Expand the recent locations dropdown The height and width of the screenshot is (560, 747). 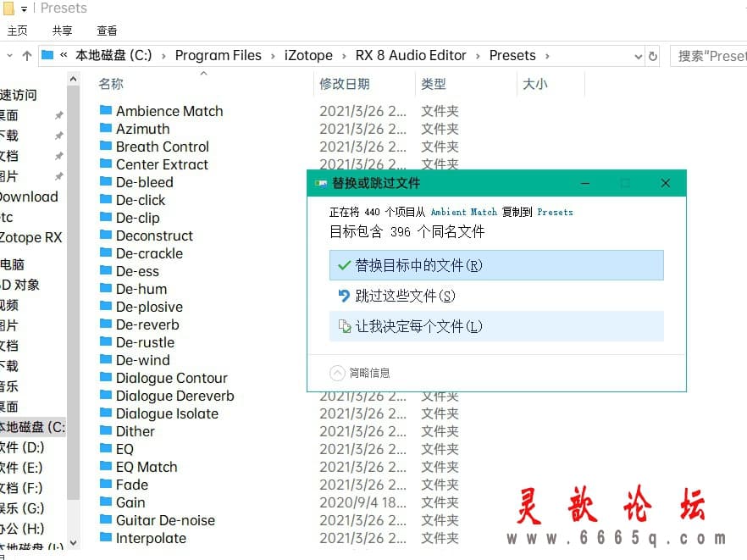point(9,56)
